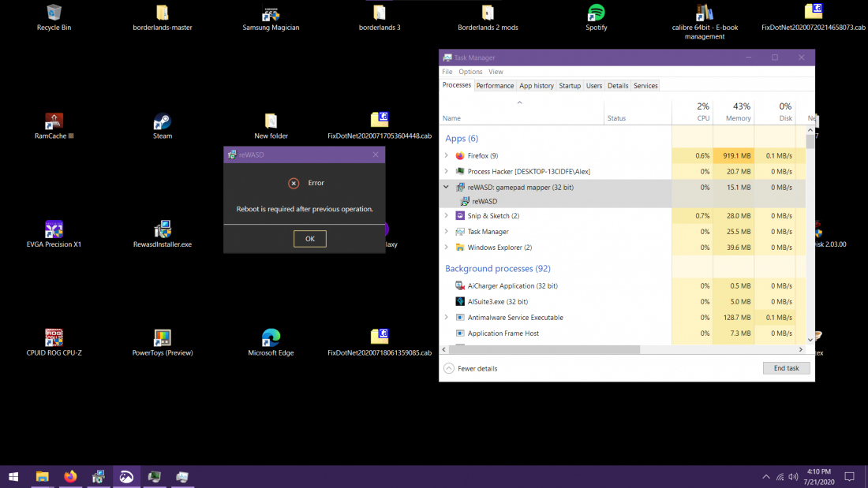
Task: Open the Options menu in Task Manager
Action: (x=470, y=72)
